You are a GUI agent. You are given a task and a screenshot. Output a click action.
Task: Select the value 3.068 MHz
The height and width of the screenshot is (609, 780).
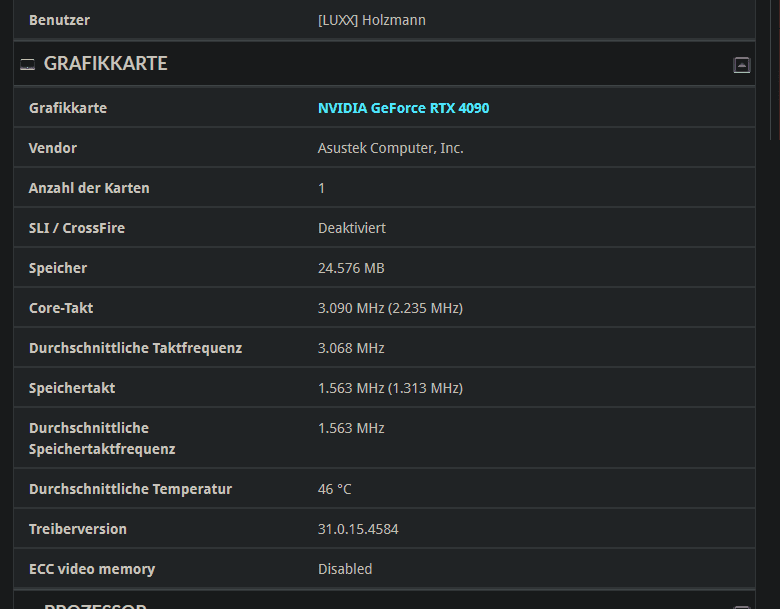(x=351, y=348)
